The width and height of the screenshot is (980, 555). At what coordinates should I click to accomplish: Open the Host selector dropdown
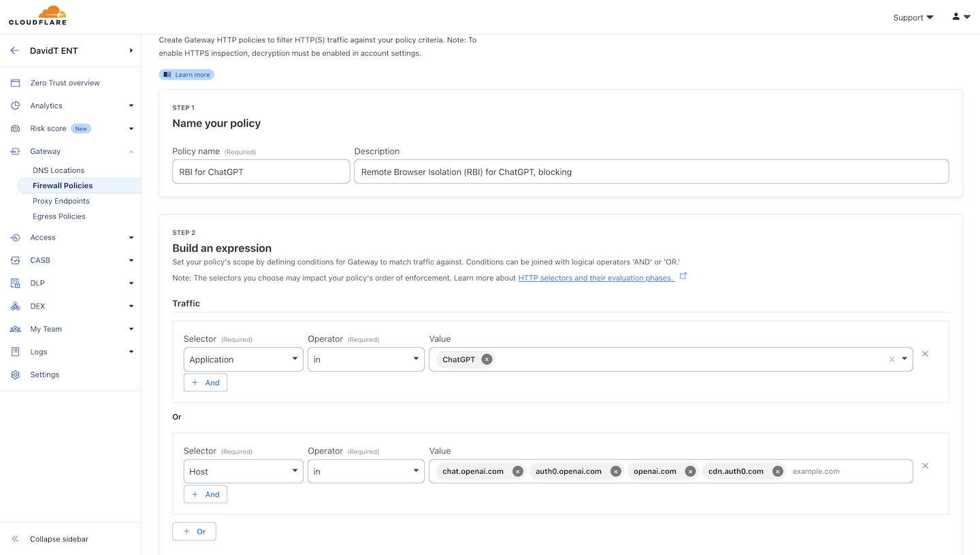click(244, 471)
